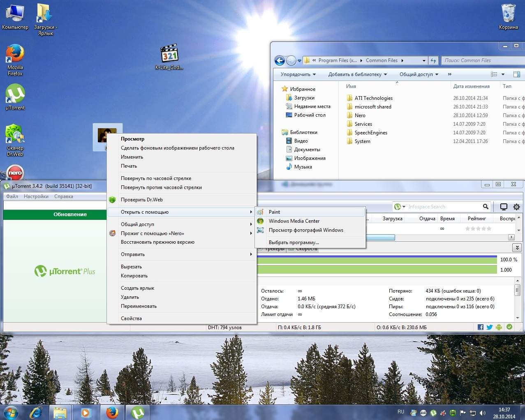Click Explorer search field Поиск: Common Files
Image resolution: width=525 pixels, height=420 pixels.
point(483,60)
